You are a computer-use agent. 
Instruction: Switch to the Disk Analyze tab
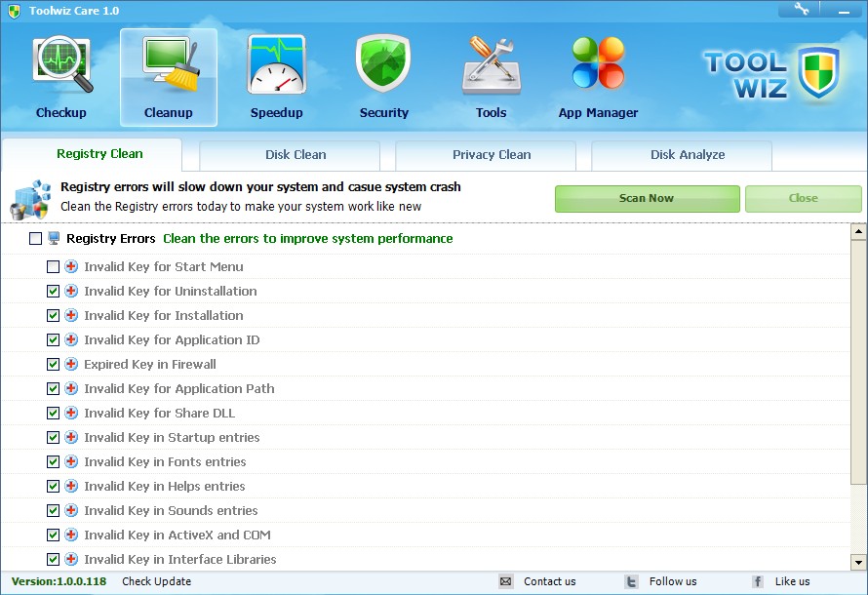tap(682, 155)
